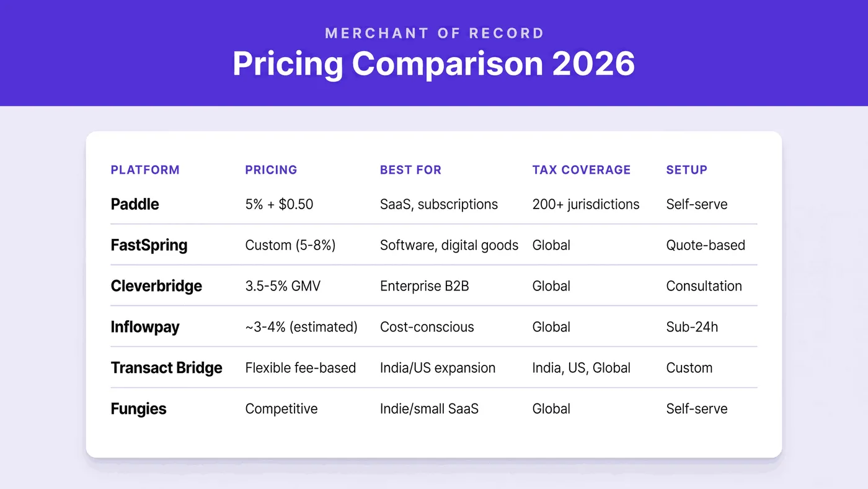Click the TAX COVERAGE column header
The height and width of the screenshot is (489, 868).
[x=582, y=170]
